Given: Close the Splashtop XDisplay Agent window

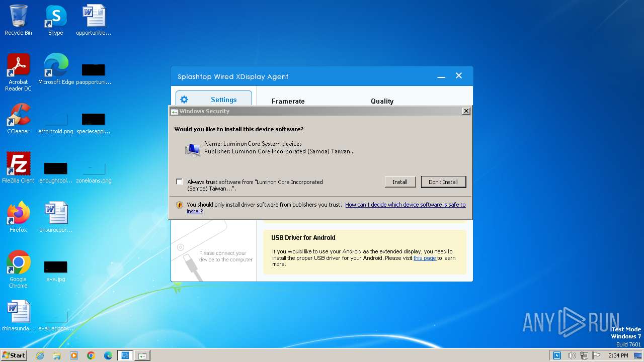Looking at the screenshot, I should pos(459,76).
